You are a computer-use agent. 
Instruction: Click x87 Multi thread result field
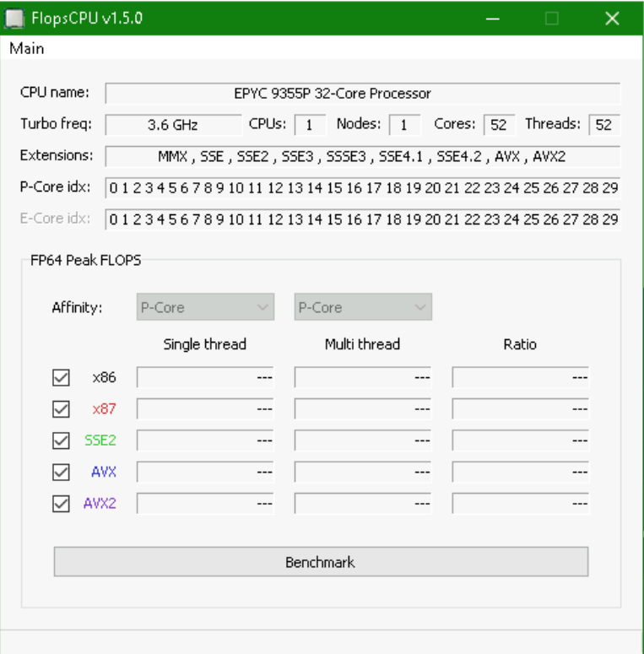(363, 409)
